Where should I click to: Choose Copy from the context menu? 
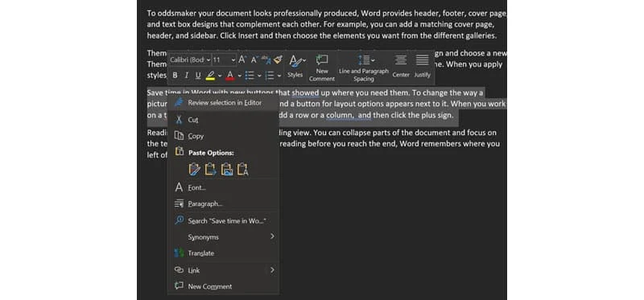[x=224, y=136]
